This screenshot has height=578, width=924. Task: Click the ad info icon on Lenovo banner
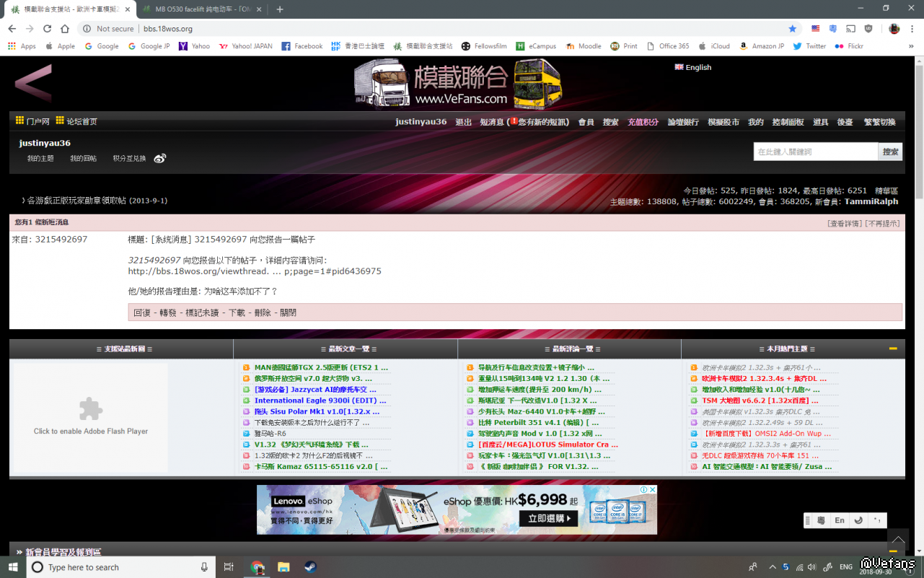tap(643, 489)
